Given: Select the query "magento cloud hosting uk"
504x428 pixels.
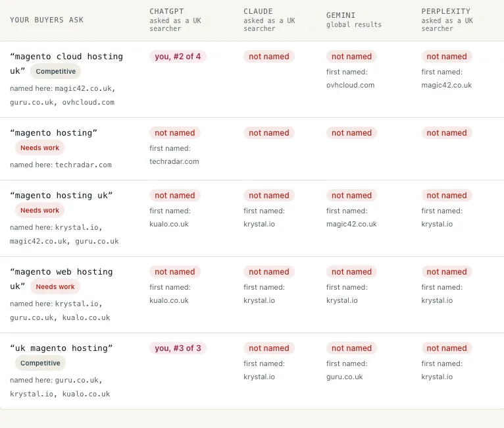Looking at the screenshot, I should pyautogui.click(x=66, y=63).
